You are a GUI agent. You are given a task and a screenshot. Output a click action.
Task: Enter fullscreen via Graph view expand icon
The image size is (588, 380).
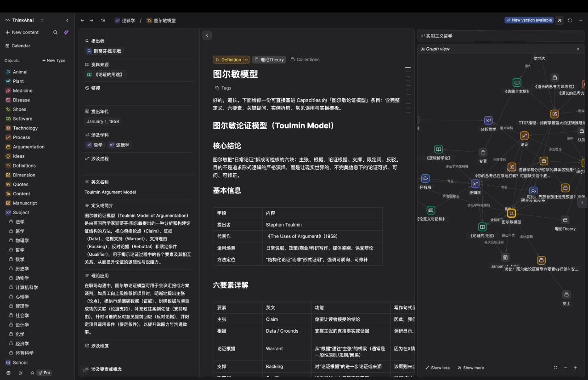(555, 368)
